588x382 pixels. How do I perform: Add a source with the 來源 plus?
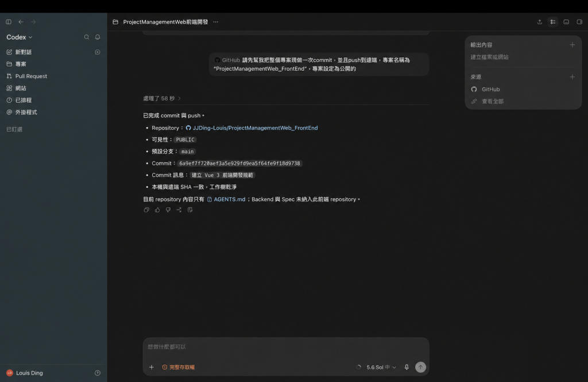click(x=572, y=77)
